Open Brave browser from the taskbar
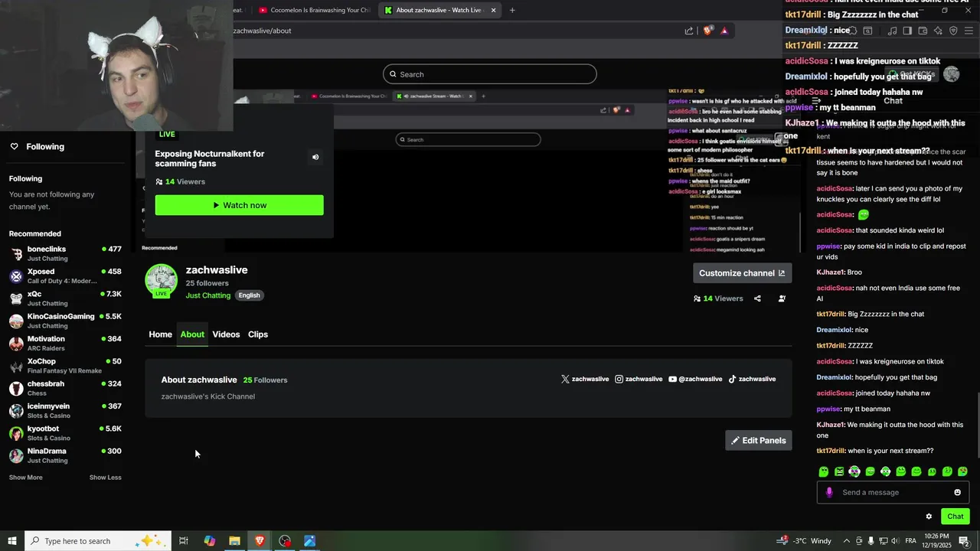 260,541
